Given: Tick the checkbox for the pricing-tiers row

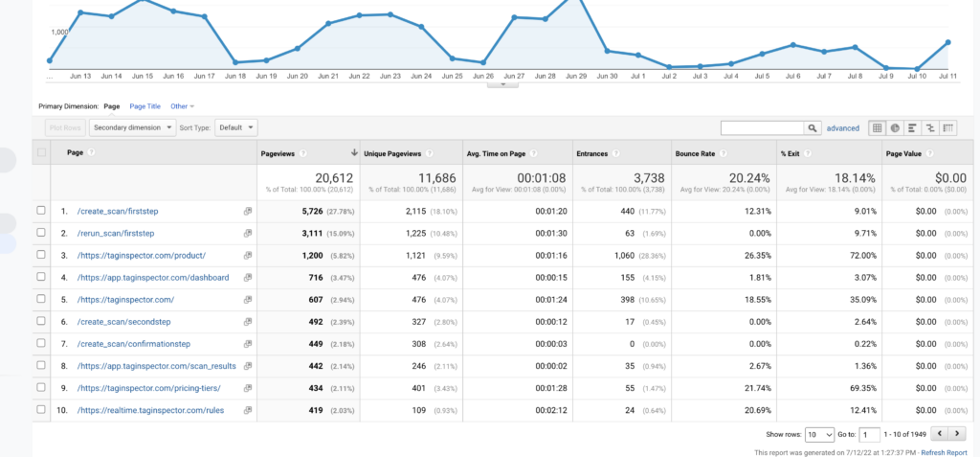Looking at the screenshot, I should pyautogui.click(x=40, y=387).
